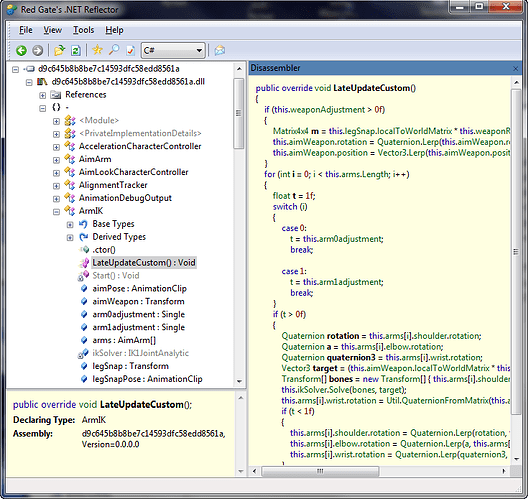528x499 pixels.
Task: Open the Help menu
Action: [114, 30]
